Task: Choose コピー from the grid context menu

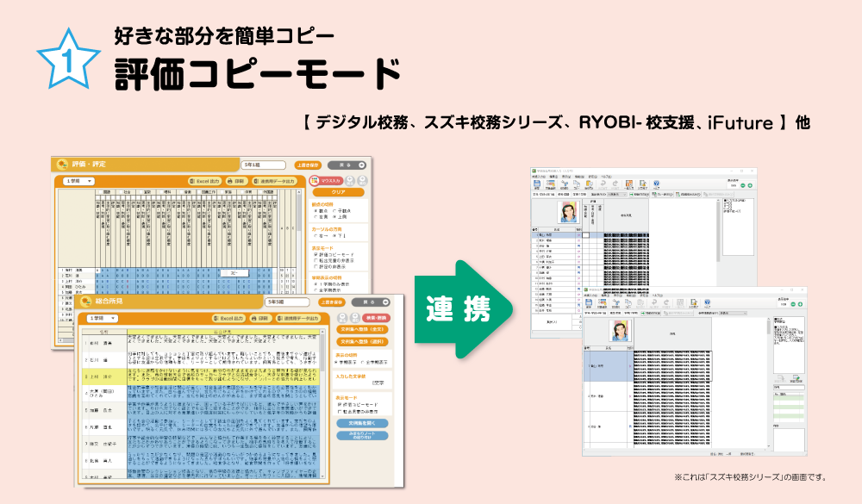Action: (x=234, y=272)
